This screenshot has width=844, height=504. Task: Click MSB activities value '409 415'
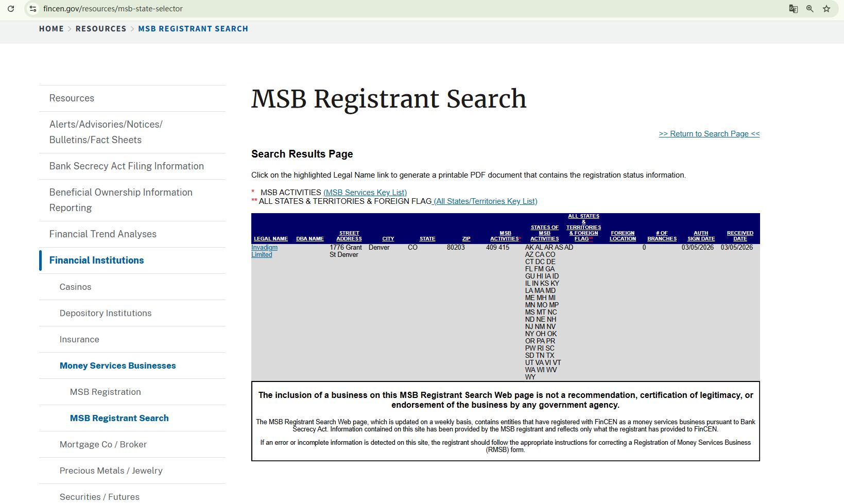(x=497, y=248)
